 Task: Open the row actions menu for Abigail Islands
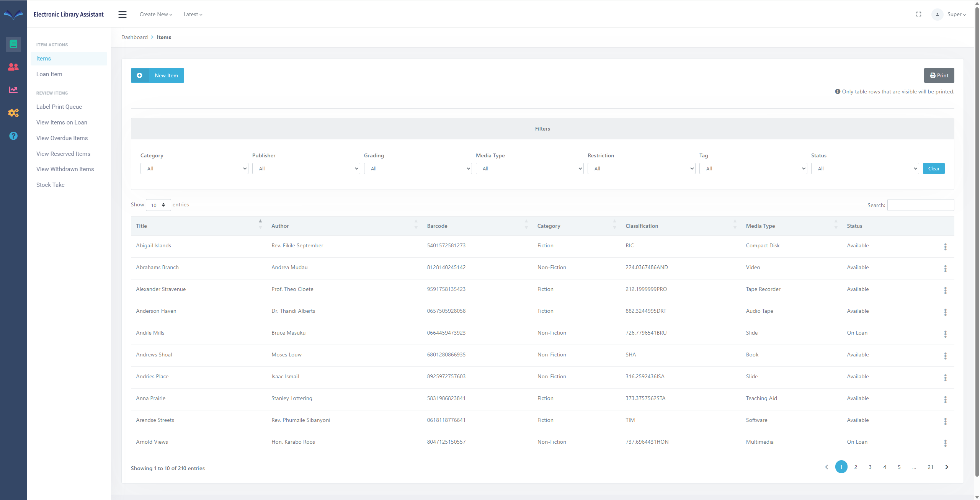[x=946, y=247]
